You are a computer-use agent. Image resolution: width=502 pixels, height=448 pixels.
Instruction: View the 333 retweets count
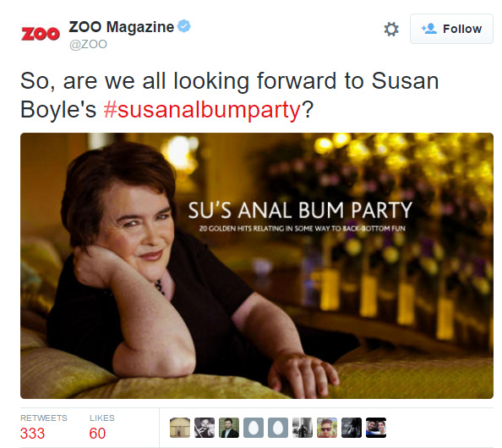(32, 434)
